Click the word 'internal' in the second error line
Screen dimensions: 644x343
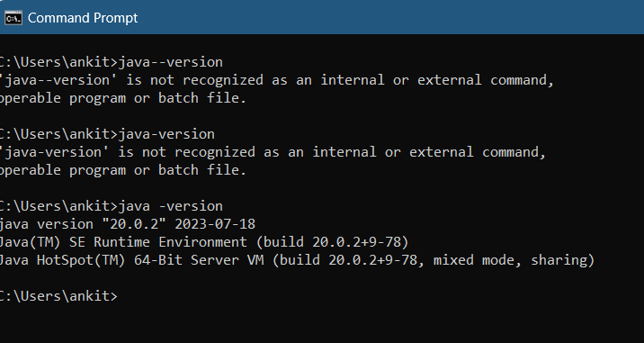click(344, 152)
